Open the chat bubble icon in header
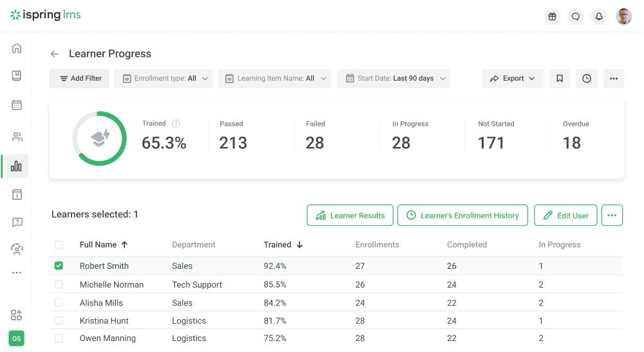Viewport: 644px width, 352px height. (575, 17)
